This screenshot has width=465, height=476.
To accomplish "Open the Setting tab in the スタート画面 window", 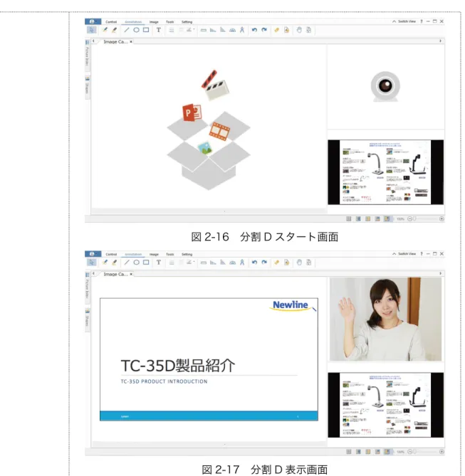I will [187, 22].
